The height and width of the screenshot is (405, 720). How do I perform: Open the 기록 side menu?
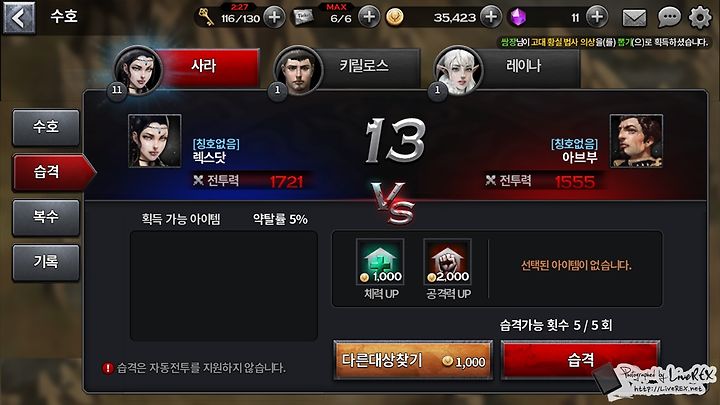45,263
